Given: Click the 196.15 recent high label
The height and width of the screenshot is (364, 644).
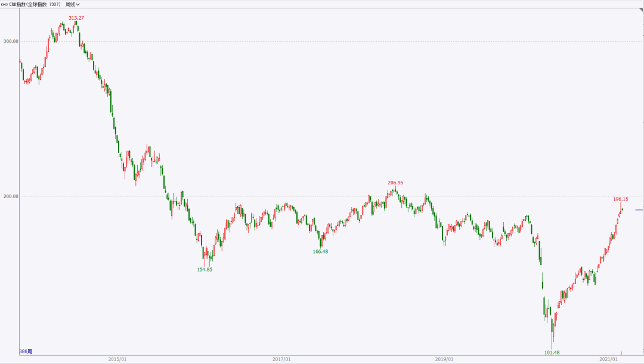Looking at the screenshot, I should point(620,199).
